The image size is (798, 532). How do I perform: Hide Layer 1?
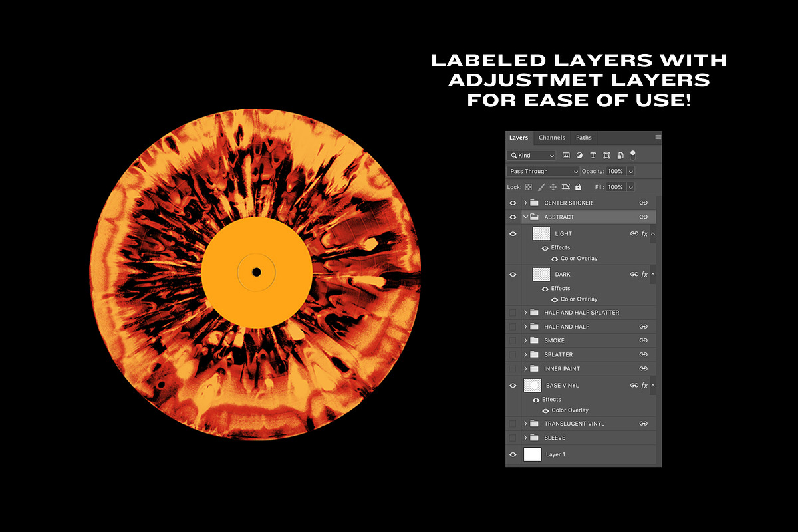point(513,455)
